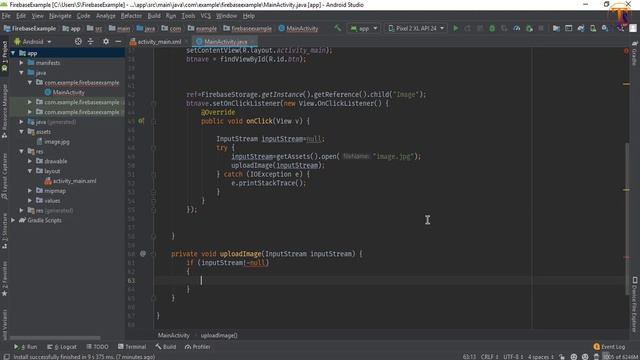
Task: Toggle the Device File Explorer tool window
Action: pyautogui.click(x=635, y=304)
